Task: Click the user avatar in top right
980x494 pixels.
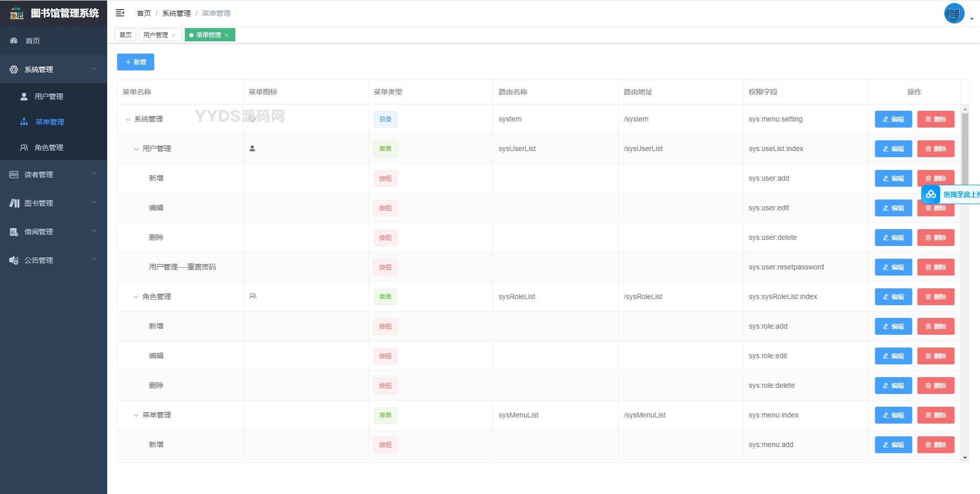Action: [x=953, y=14]
